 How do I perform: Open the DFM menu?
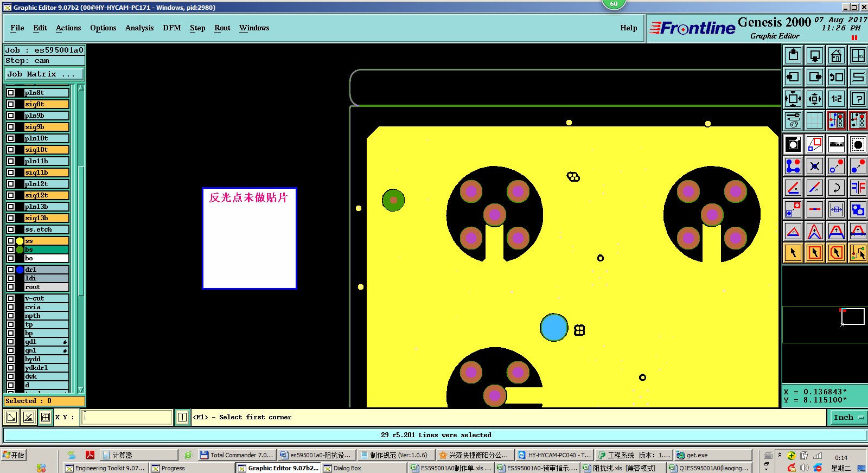pos(172,28)
